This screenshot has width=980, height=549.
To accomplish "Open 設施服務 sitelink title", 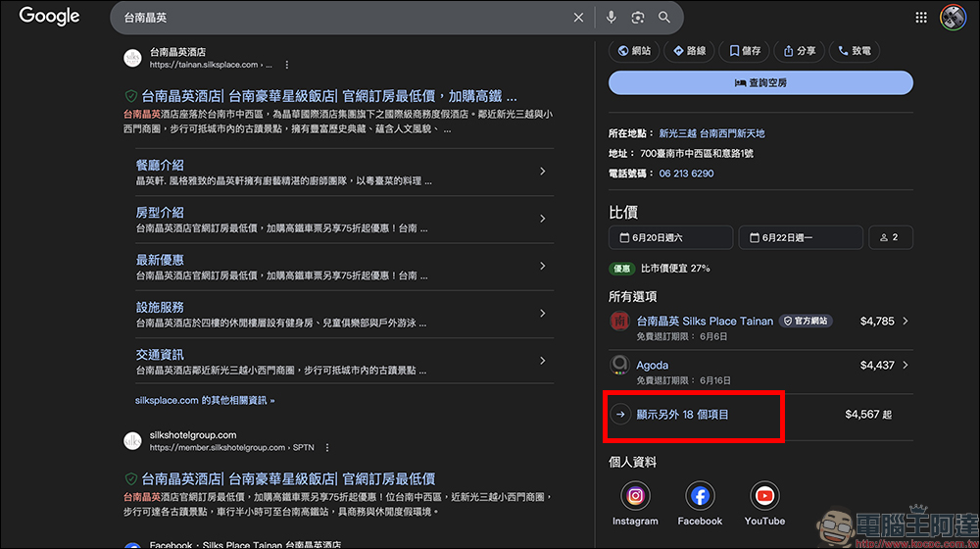I will (160, 307).
